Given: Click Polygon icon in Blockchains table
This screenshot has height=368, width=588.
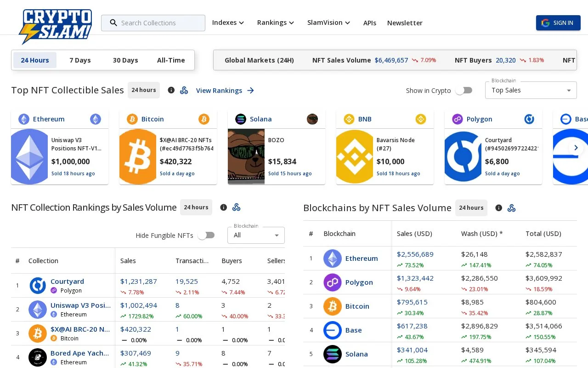Looking at the screenshot, I should click(x=333, y=282).
